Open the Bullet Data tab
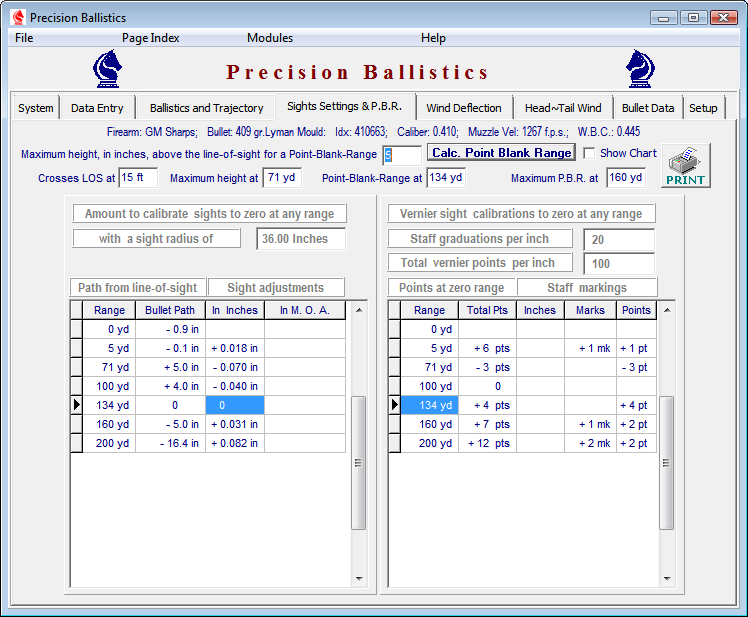 tap(647, 108)
